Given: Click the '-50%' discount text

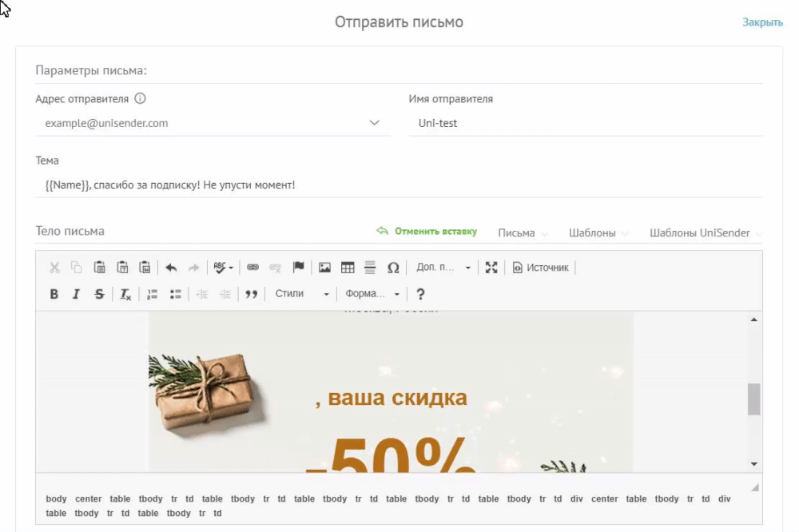Looking at the screenshot, I should click(391, 455).
